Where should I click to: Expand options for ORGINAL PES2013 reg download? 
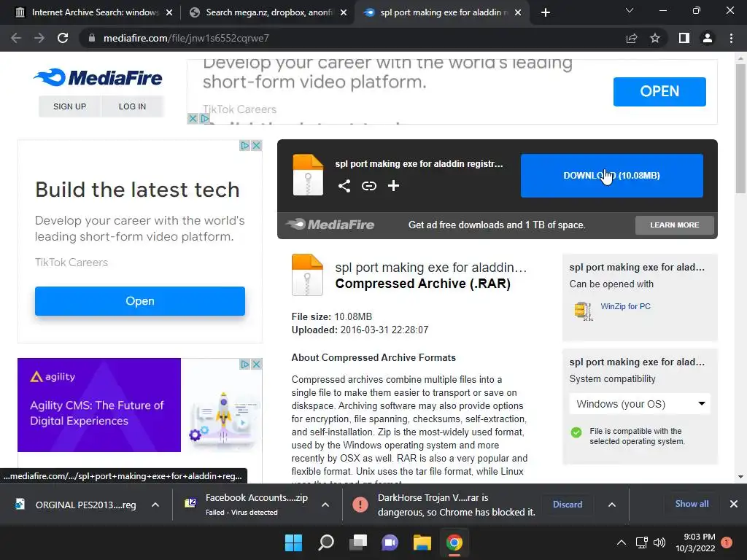pyautogui.click(x=155, y=505)
